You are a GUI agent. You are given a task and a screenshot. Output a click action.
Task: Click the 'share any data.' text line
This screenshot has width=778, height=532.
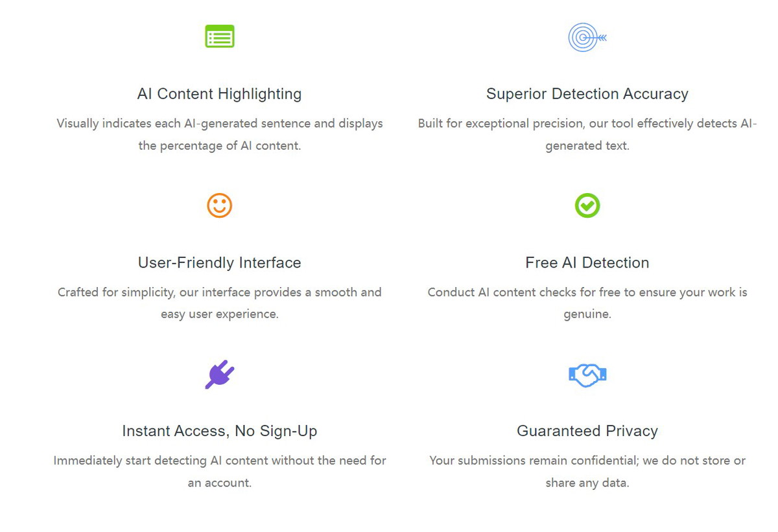point(587,483)
